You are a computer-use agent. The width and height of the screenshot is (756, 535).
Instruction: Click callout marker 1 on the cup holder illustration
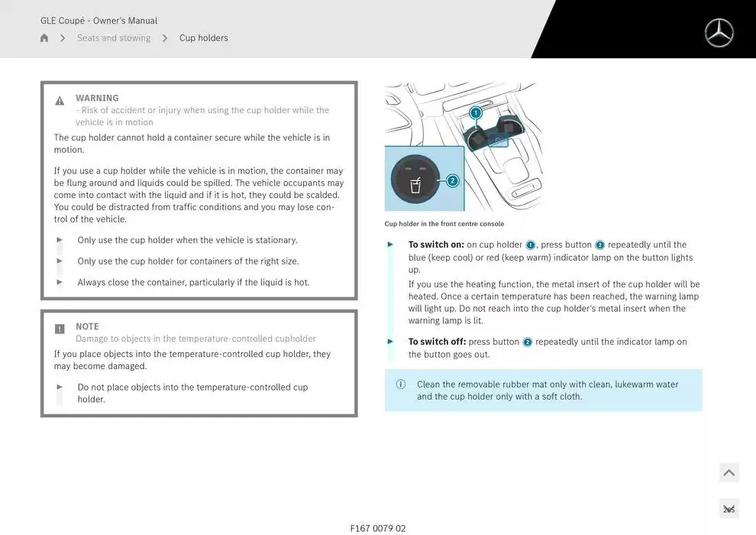pos(476,113)
